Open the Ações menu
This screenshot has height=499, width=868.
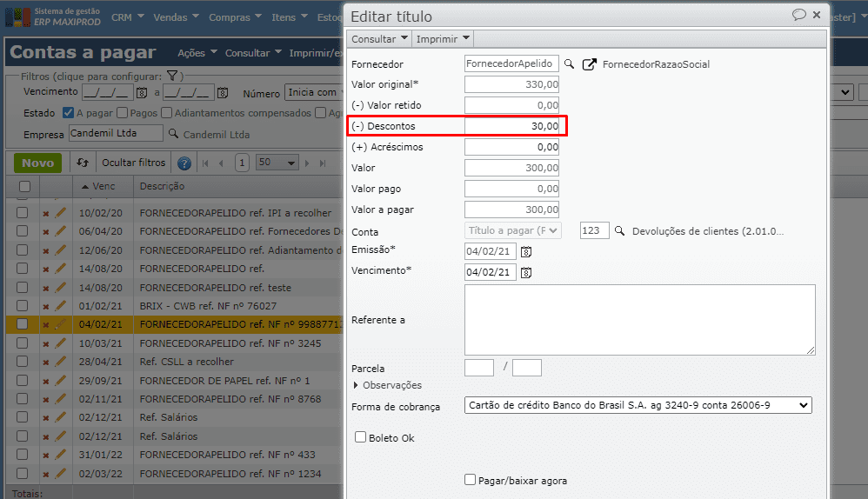click(x=197, y=52)
